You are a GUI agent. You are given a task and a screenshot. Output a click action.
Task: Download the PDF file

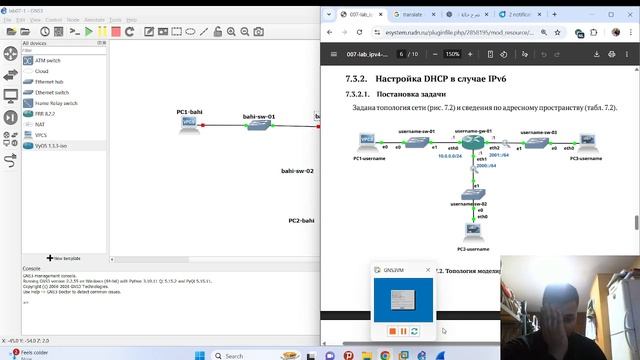tap(596, 54)
